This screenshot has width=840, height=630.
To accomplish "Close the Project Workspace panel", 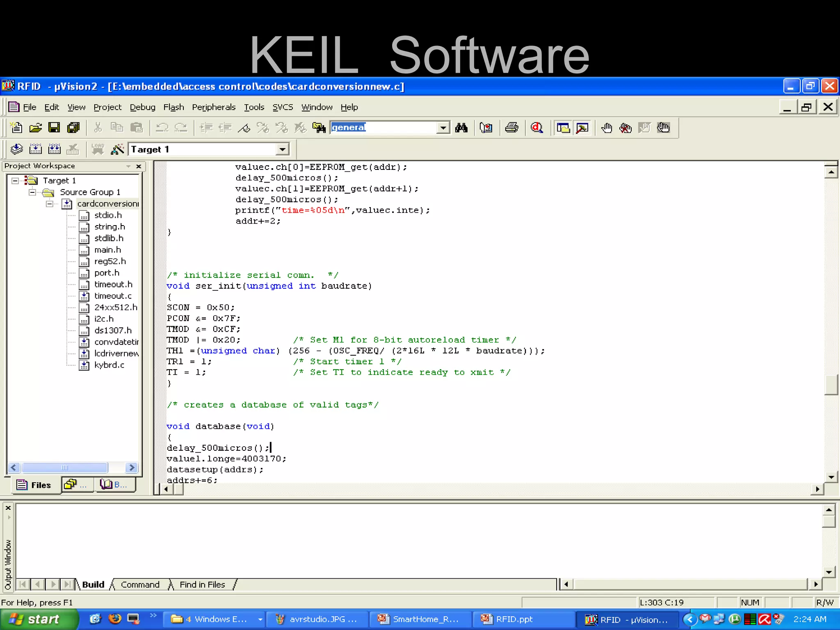I will point(139,166).
